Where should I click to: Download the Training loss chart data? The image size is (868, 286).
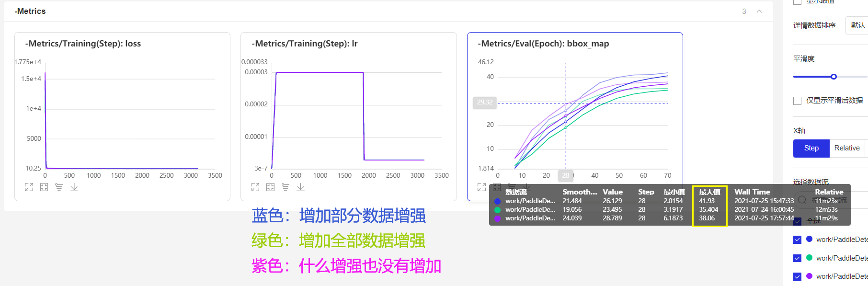pos(74,187)
